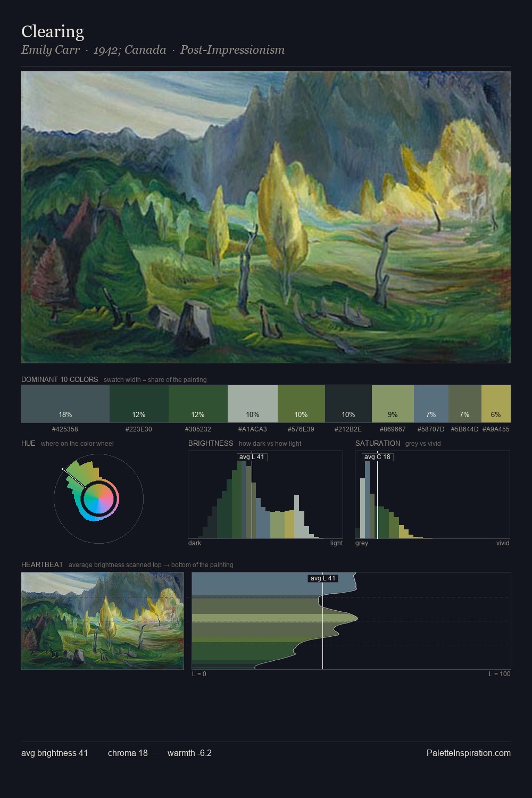
Task: Choose the #A1ACA3 pale grey swatch
Action: [x=253, y=404]
